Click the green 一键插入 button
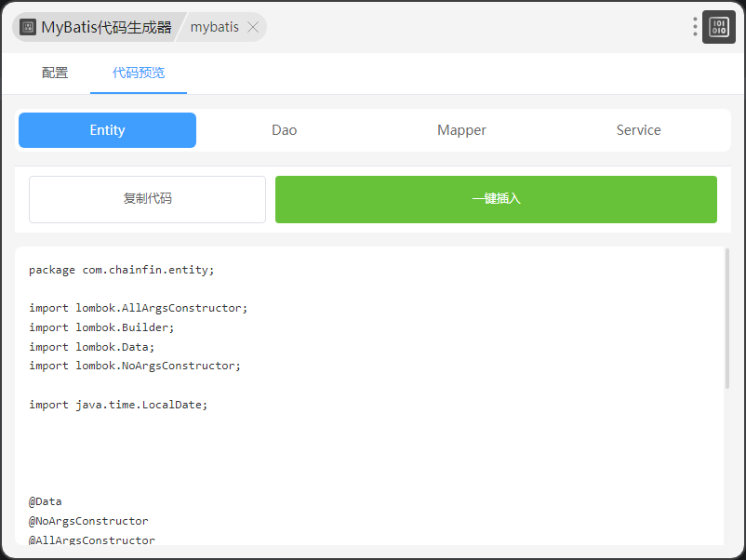 click(496, 199)
